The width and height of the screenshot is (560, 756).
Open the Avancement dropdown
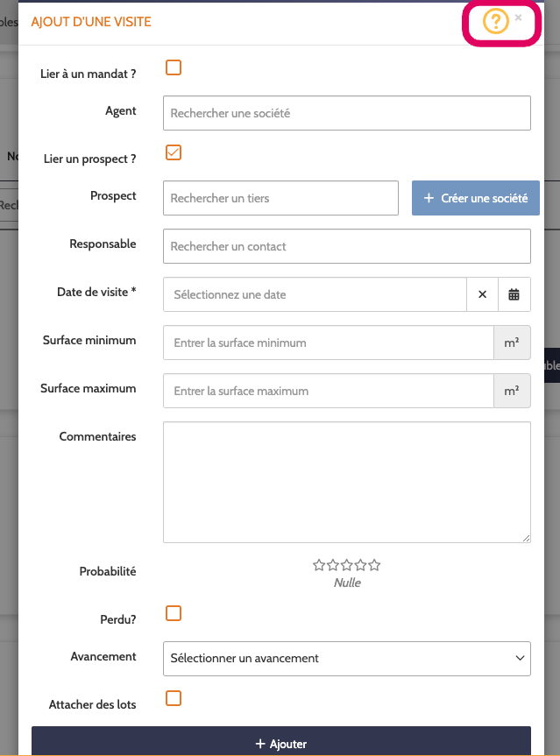(347, 658)
